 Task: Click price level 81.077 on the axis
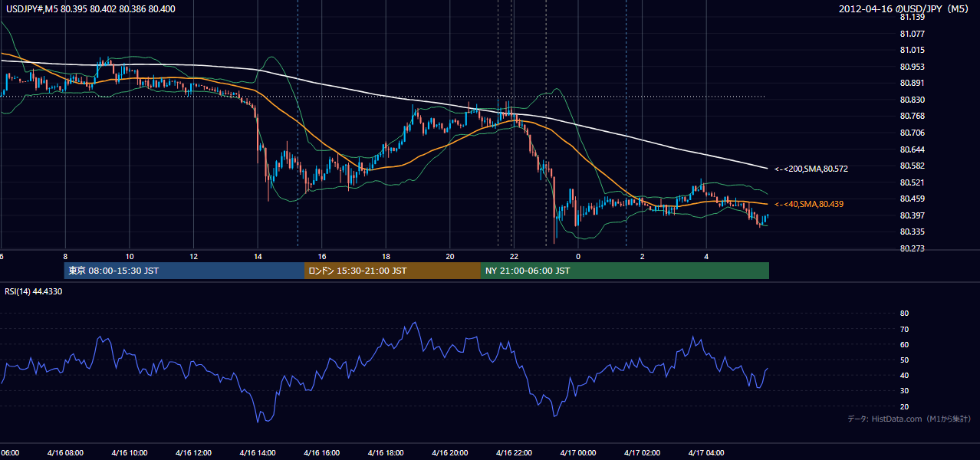click(x=911, y=34)
